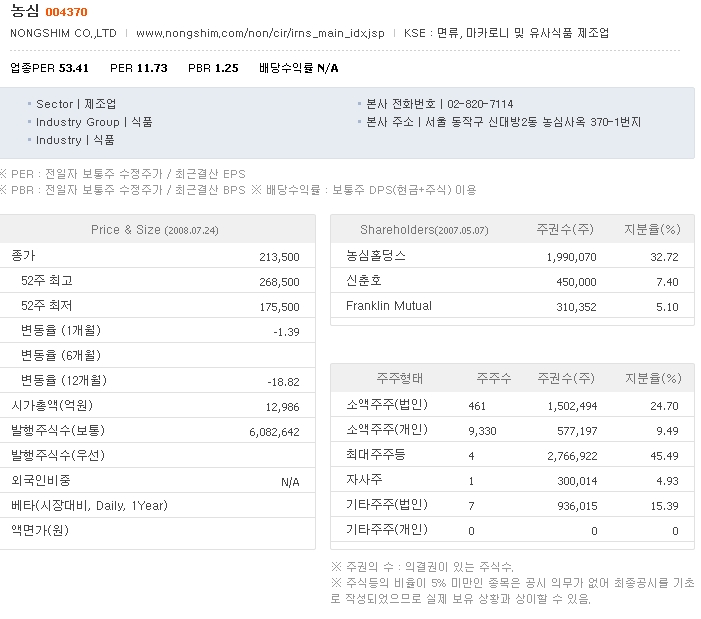701x619 pixels.
Task: Select the Sector | 제조업 row
Action: point(76,104)
